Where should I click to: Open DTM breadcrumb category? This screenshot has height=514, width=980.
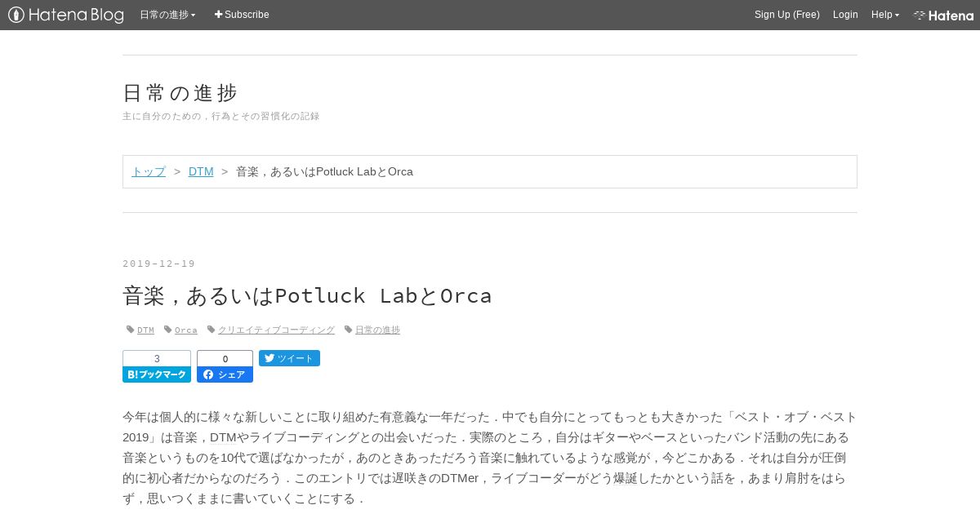pos(201,171)
